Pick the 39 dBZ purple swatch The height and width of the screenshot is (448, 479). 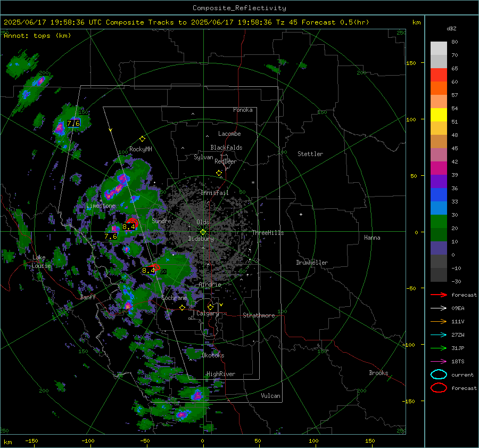coord(439,181)
